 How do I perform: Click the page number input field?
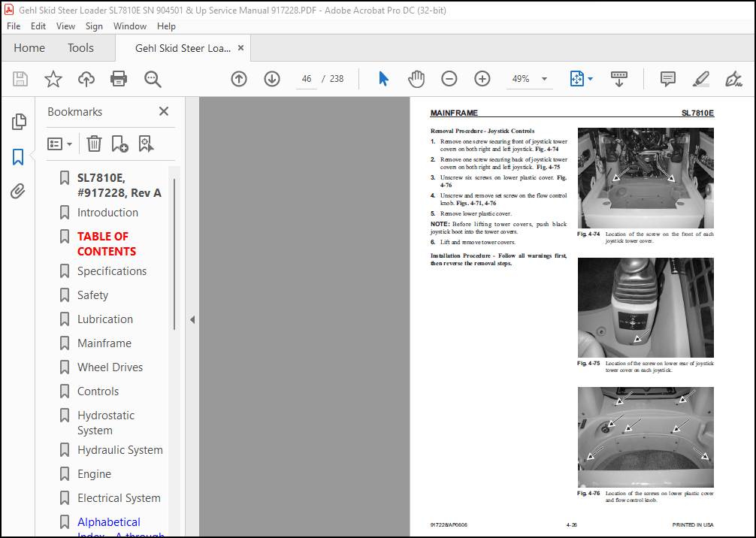307,79
